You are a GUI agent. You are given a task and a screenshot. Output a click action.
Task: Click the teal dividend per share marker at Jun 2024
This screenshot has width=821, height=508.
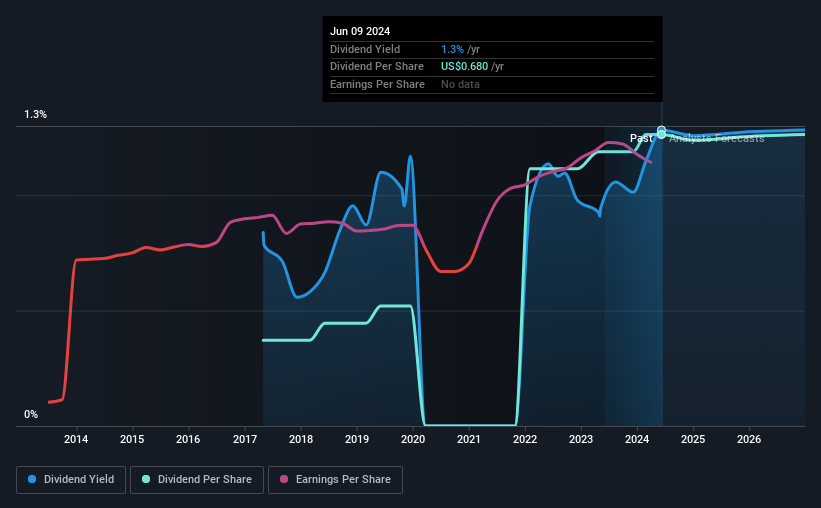click(661, 135)
